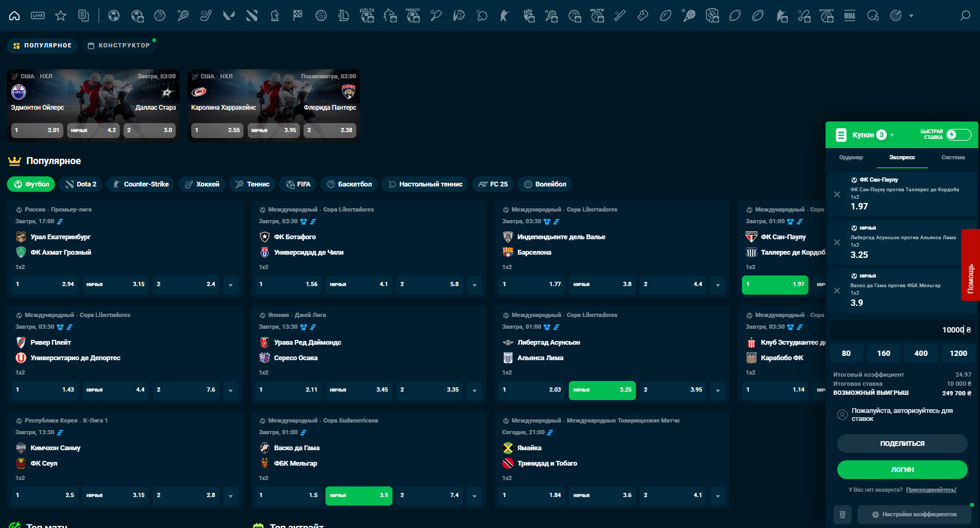The image size is (980, 528).
Task: Pick 2.55 on Каролина Харрикейнс win
Action: click(218, 130)
